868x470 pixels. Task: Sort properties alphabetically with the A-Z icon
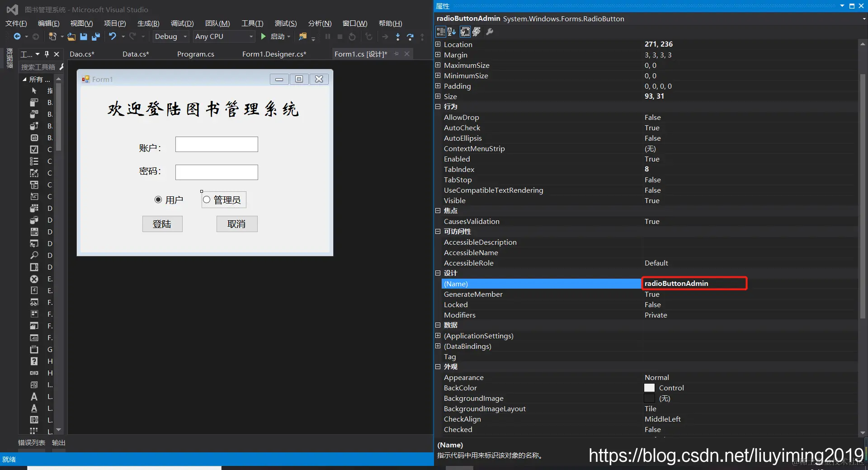tap(452, 32)
